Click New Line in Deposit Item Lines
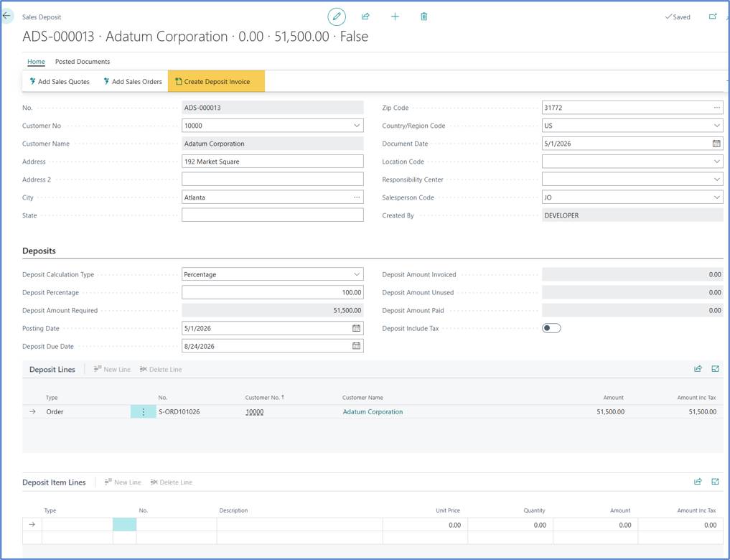Image resolution: width=730 pixels, height=560 pixels. pos(123,482)
